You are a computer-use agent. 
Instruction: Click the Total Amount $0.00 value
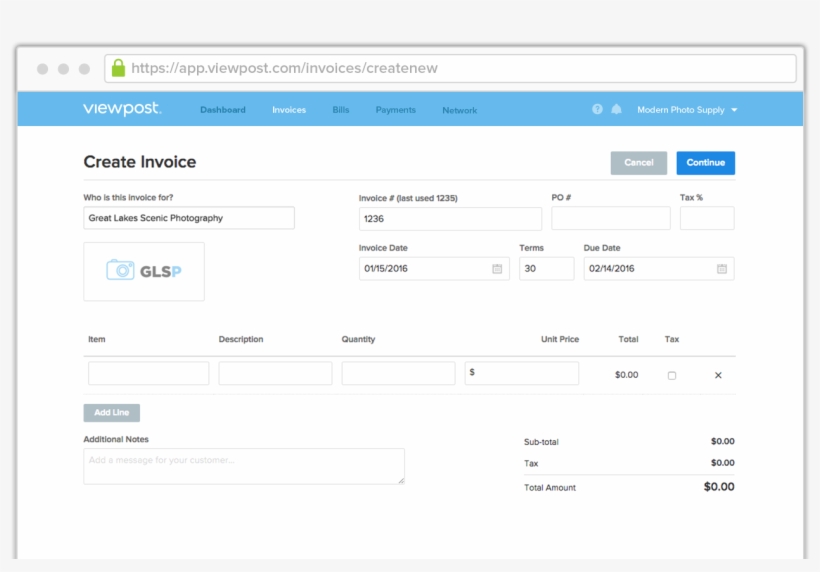click(719, 487)
